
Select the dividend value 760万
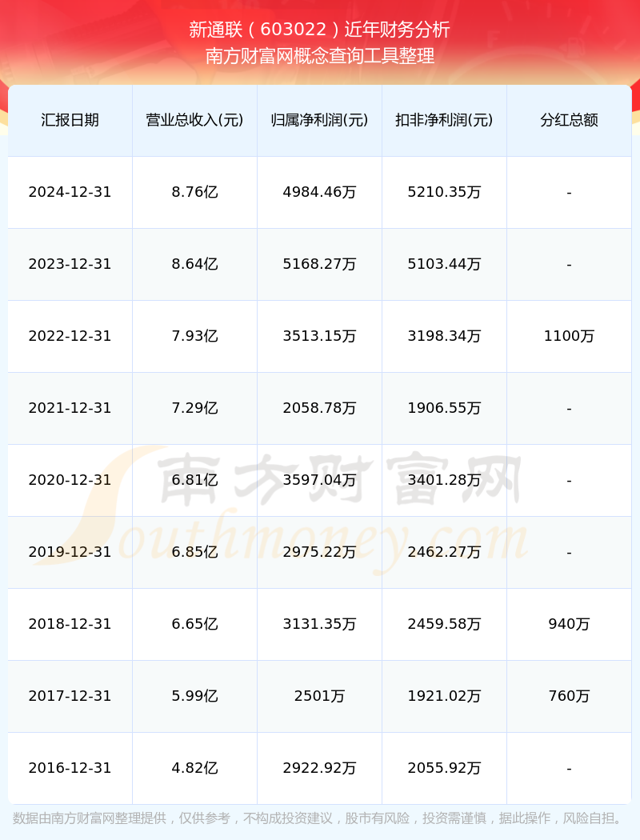point(569,696)
